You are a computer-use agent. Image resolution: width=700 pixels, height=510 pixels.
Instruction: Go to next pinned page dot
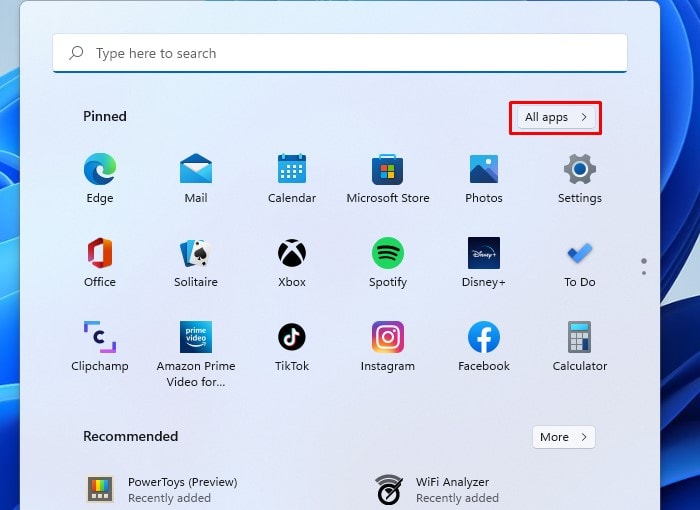pos(644,272)
